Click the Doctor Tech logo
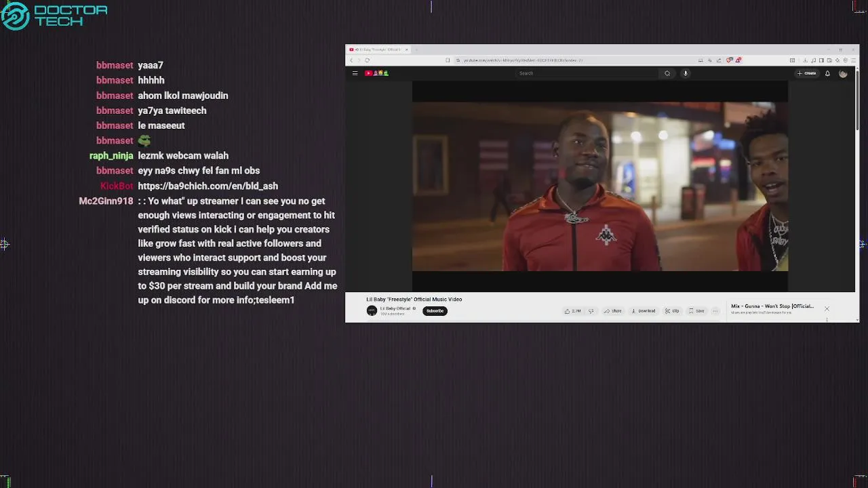This screenshot has width=868, height=488. 54,16
